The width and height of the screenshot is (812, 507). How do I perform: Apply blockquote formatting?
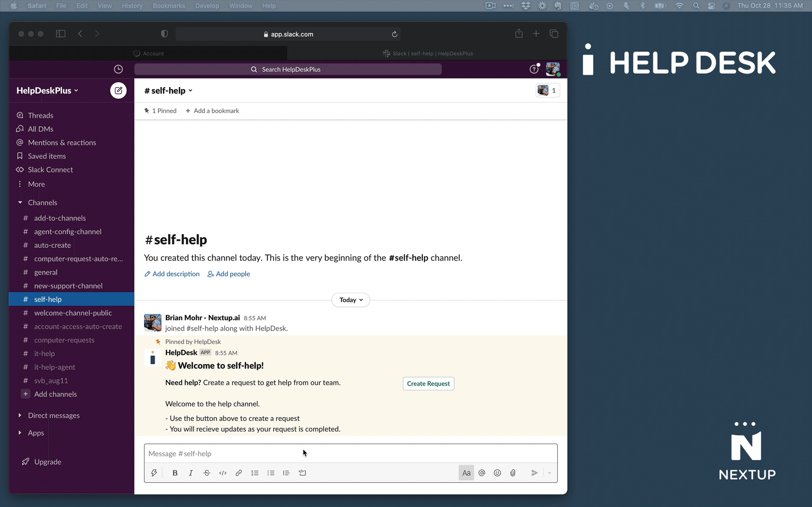(286, 473)
